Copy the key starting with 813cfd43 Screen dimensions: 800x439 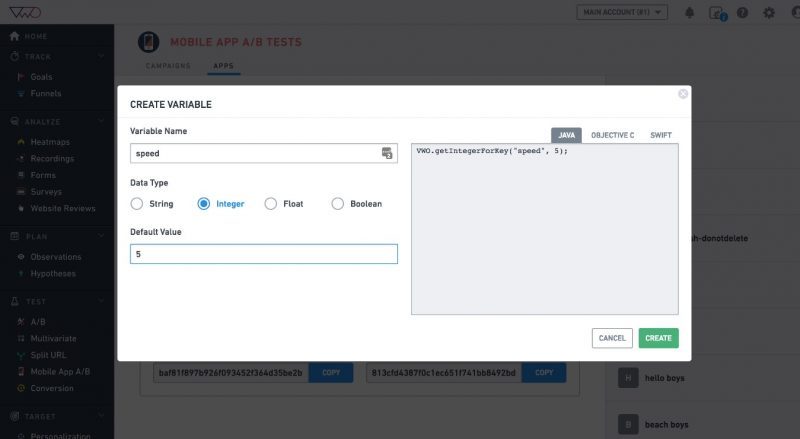(x=544, y=373)
